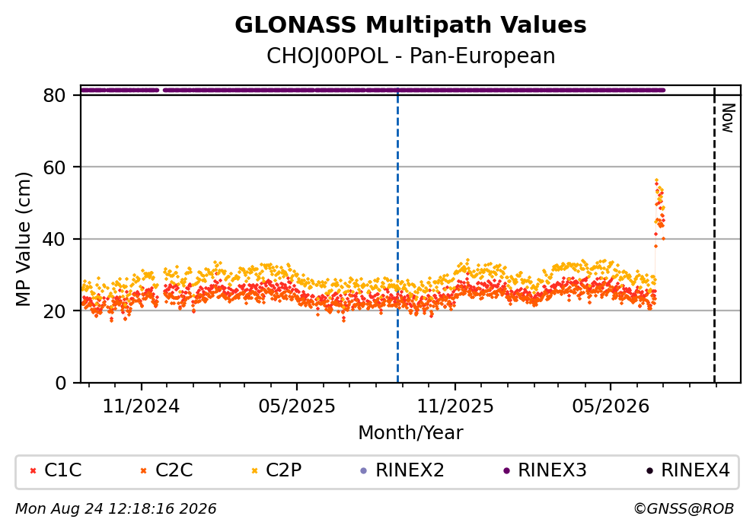
Task: Click the C1C red legend marker
Action: click(33, 471)
